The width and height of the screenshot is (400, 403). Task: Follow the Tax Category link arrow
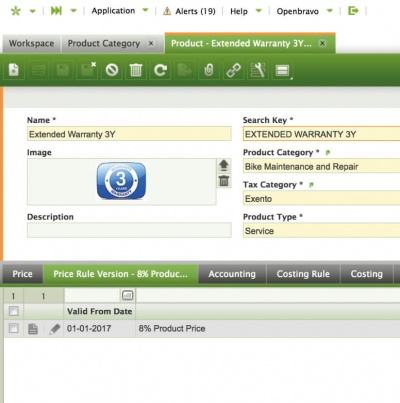pos(311,185)
